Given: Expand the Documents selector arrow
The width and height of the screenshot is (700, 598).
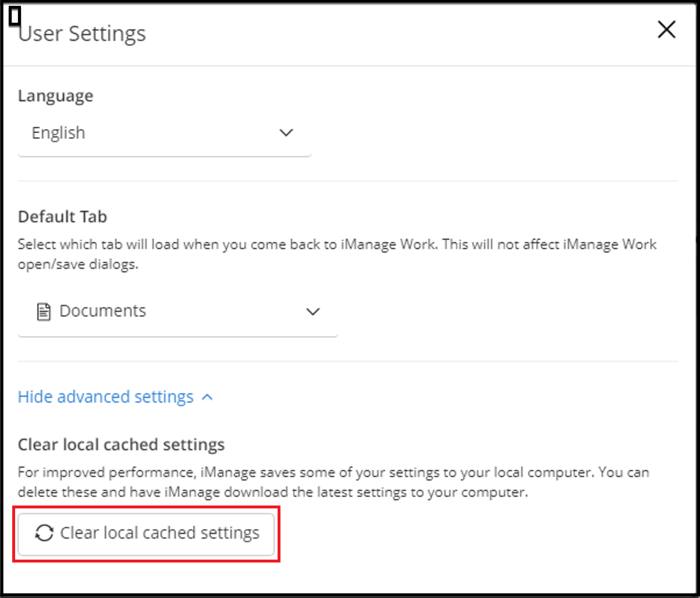Looking at the screenshot, I should pos(313,311).
